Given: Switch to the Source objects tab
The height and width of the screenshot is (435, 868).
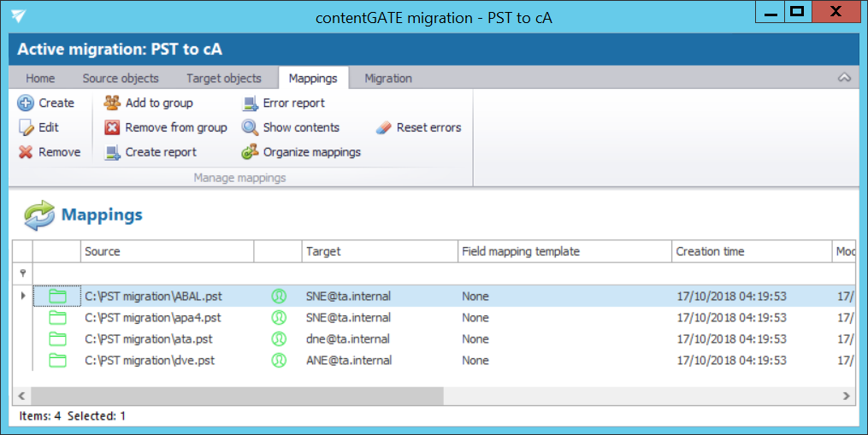Looking at the screenshot, I should pos(121,78).
